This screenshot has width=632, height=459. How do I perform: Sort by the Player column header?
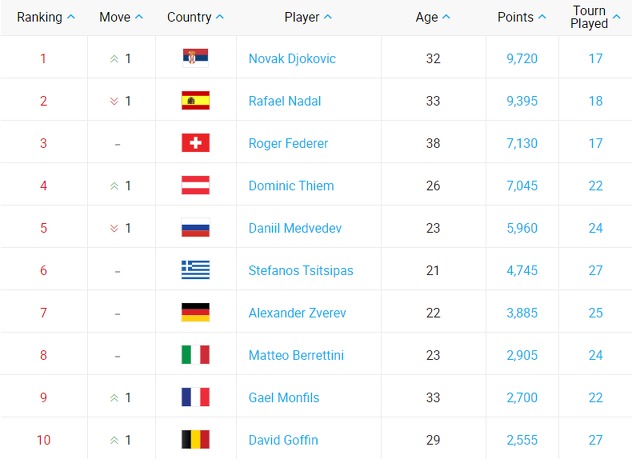tap(308, 17)
